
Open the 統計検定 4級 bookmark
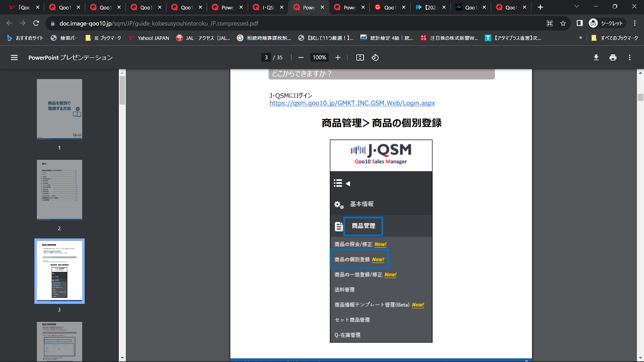pos(387,38)
